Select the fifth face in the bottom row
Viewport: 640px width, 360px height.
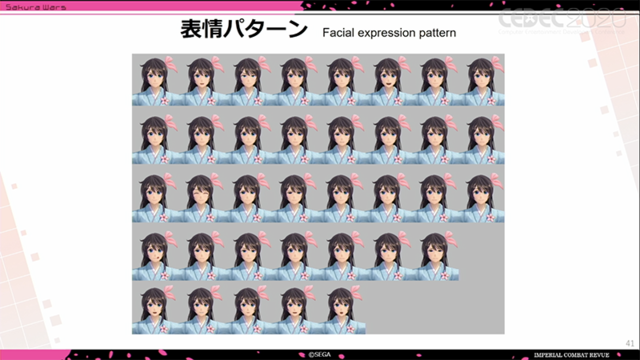pos(342,309)
